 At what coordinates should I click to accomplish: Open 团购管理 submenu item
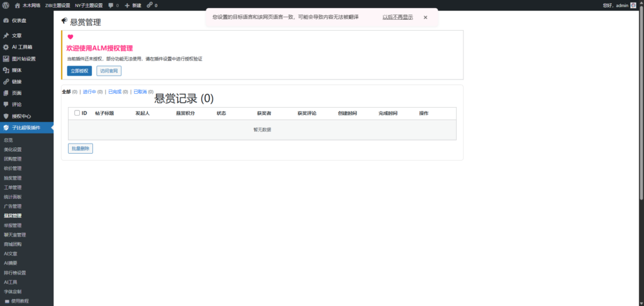pyautogui.click(x=13, y=159)
